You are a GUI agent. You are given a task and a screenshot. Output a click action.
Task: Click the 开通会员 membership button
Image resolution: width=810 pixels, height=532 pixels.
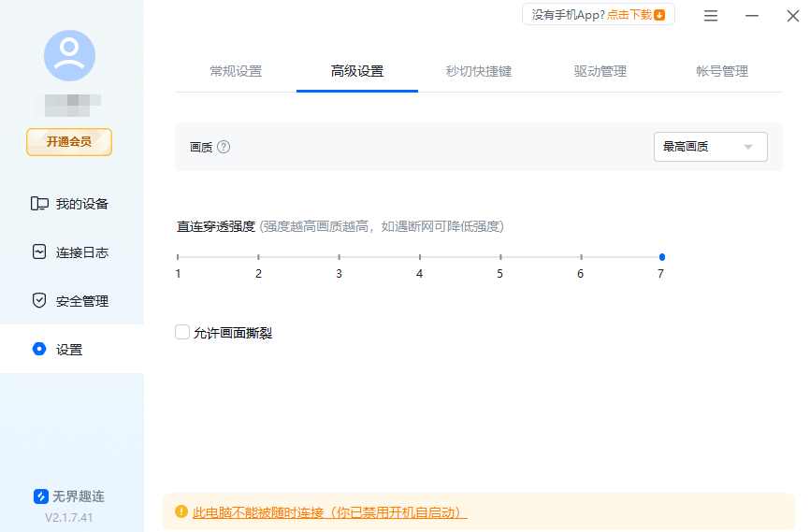pos(69,142)
